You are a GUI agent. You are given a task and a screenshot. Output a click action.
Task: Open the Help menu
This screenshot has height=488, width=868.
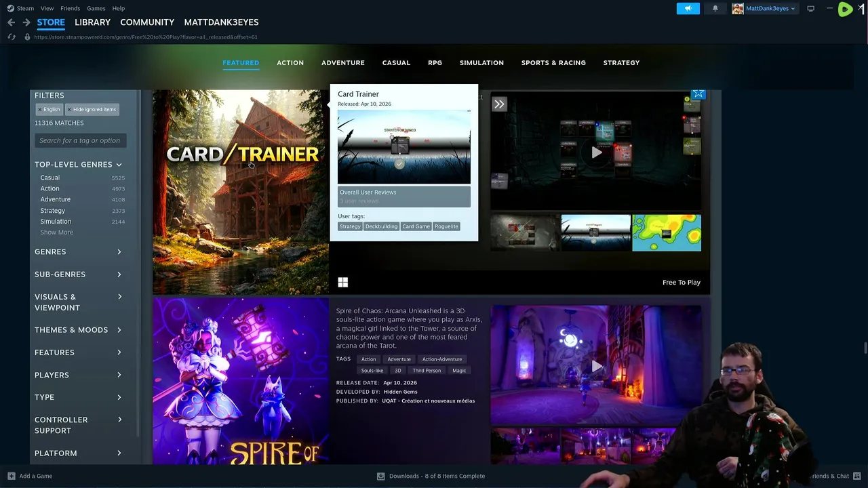(x=119, y=8)
